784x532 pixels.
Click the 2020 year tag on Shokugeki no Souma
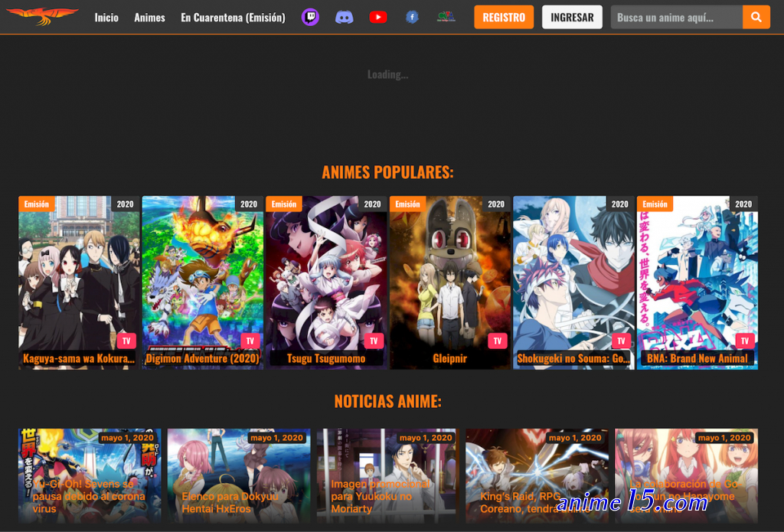[619, 204]
